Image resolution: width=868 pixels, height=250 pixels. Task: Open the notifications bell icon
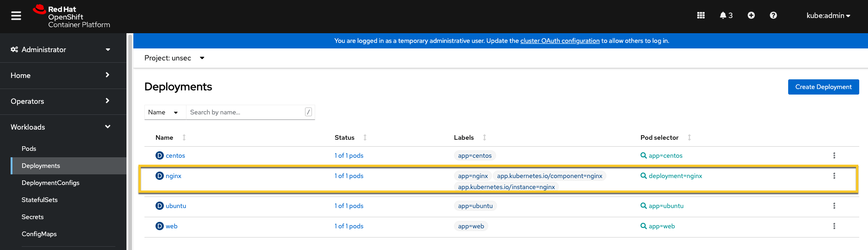tap(726, 15)
